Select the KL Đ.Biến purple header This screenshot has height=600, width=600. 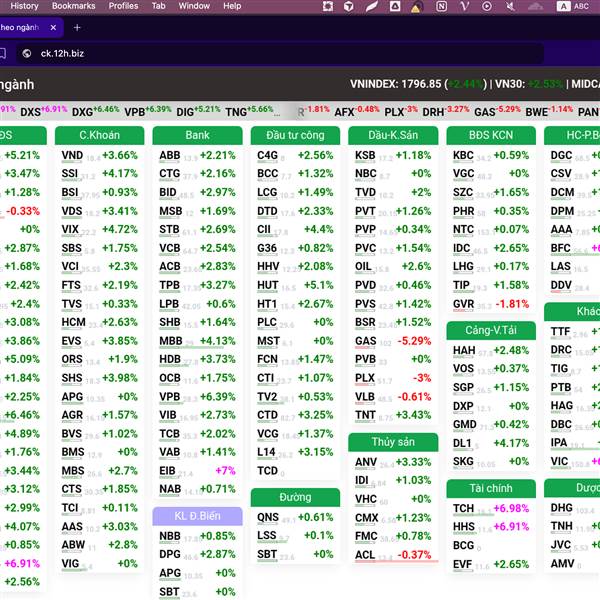click(x=197, y=516)
